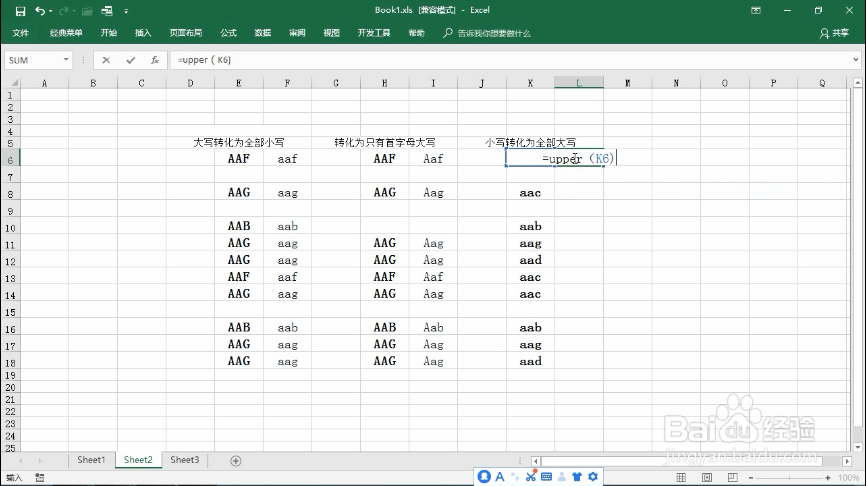Add a new sheet with plus button
The height and width of the screenshot is (486, 866).
[x=236, y=461]
